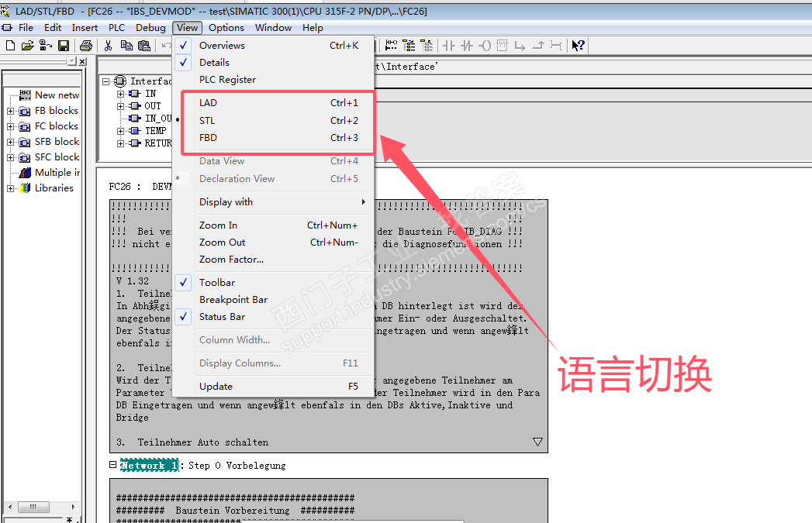Expand the SFC blocks tree node
The width and height of the screenshot is (812, 523).
(10, 158)
